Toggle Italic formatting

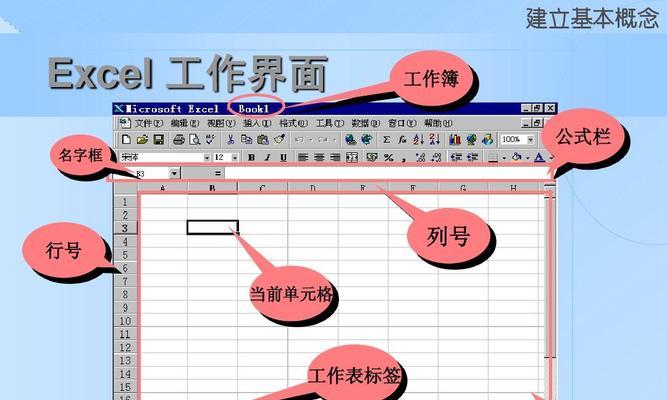click(268, 157)
